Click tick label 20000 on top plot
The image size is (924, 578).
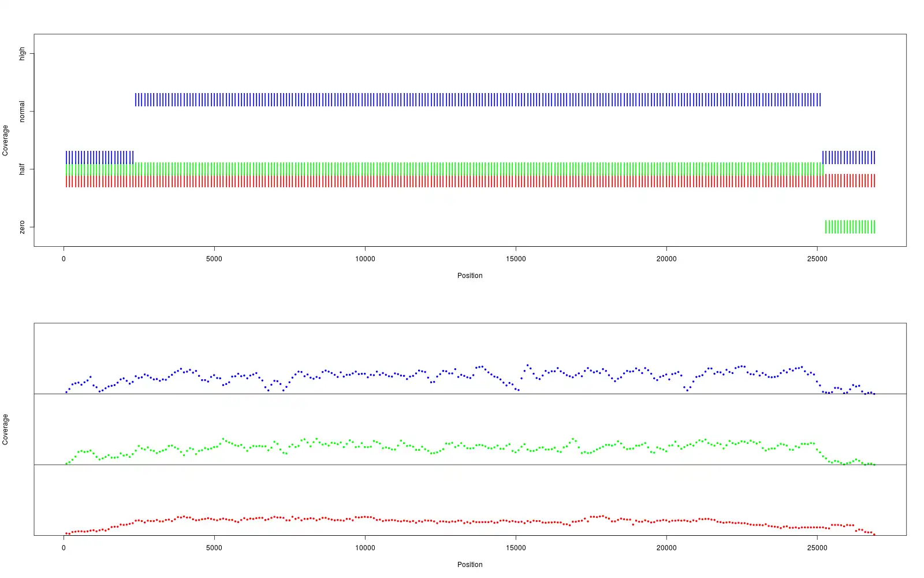[x=666, y=259]
